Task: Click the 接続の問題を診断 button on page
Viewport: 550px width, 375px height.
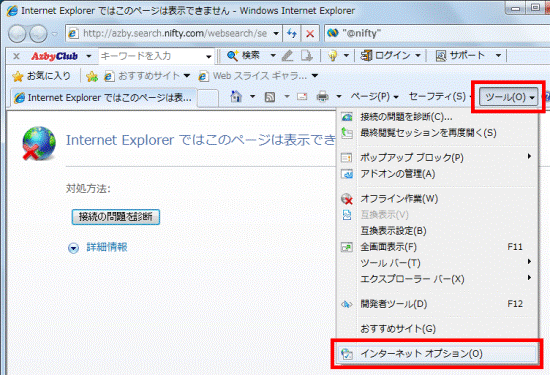Action: 116,217
